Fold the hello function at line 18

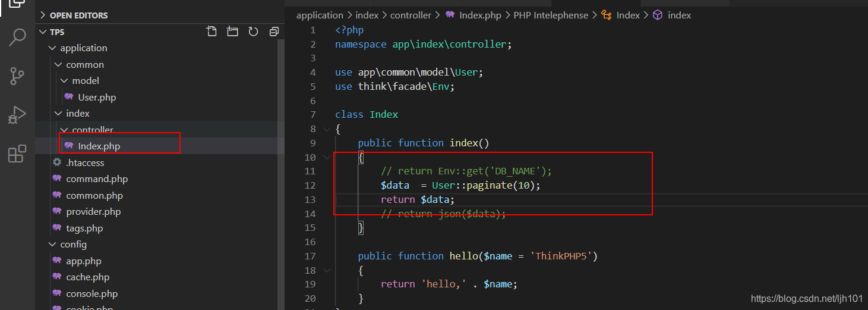pyautogui.click(x=326, y=271)
